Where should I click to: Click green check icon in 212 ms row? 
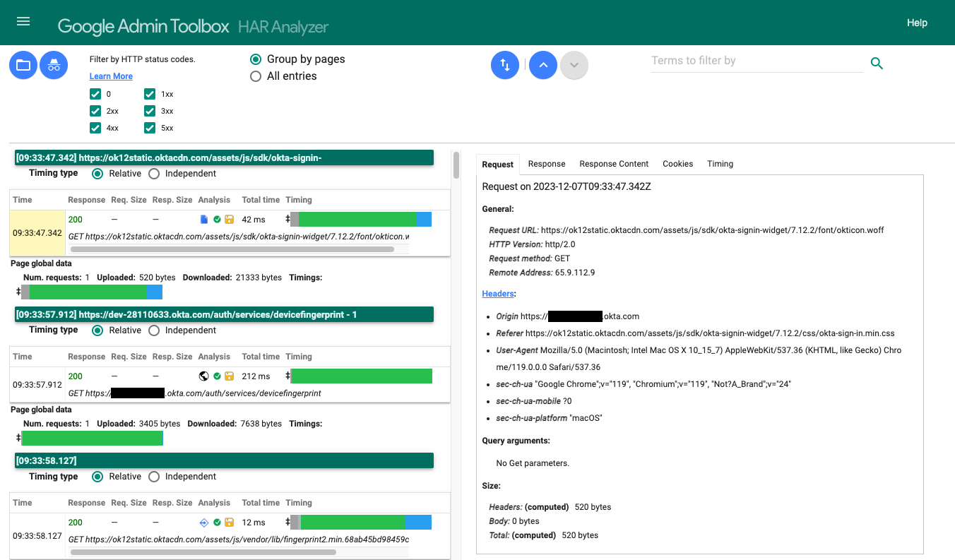(x=217, y=376)
